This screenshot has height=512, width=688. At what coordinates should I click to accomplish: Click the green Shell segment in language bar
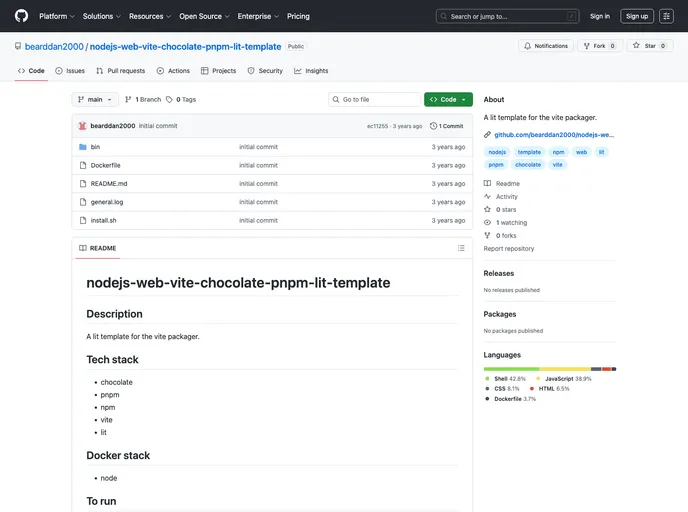pyautogui.click(x=510, y=369)
